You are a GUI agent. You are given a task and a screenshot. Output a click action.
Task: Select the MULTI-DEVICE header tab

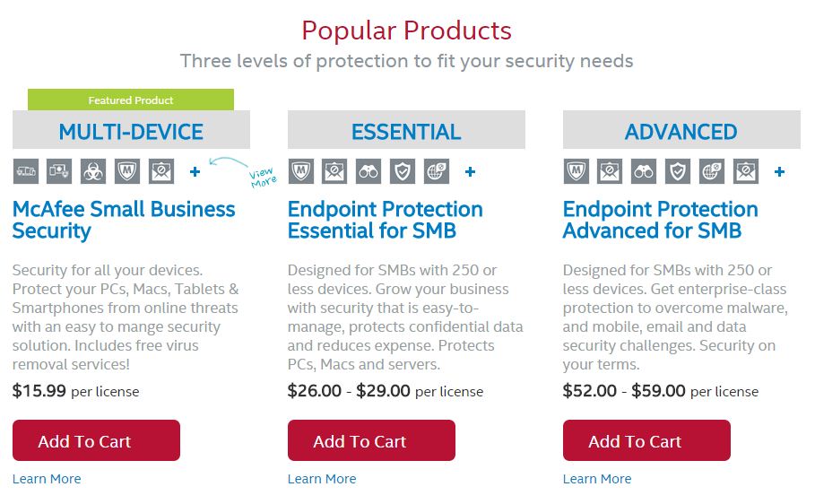pos(131,131)
